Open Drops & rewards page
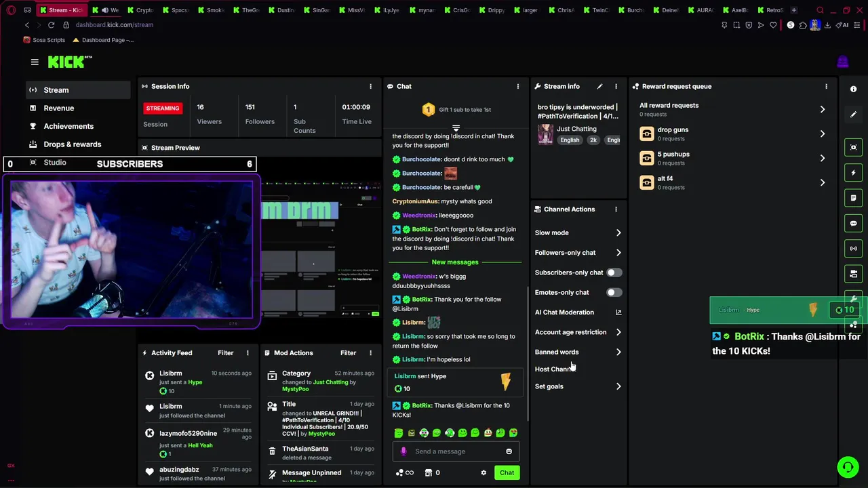Viewport: 868px width, 488px height. tap(78, 144)
